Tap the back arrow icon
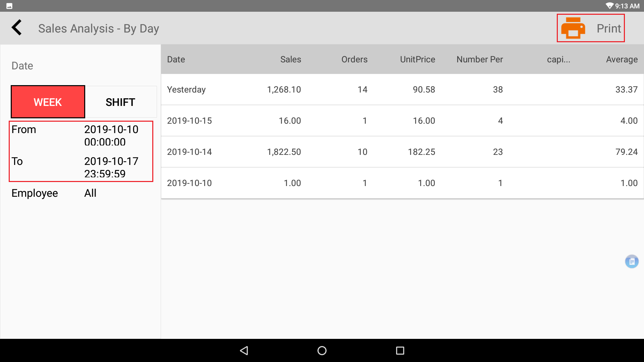The image size is (644, 362). (17, 28)
